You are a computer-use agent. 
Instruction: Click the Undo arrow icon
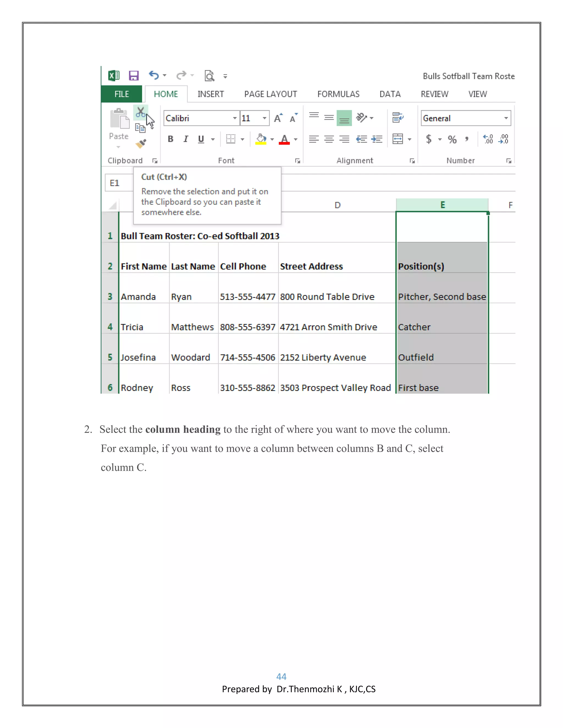click(154, 75)
